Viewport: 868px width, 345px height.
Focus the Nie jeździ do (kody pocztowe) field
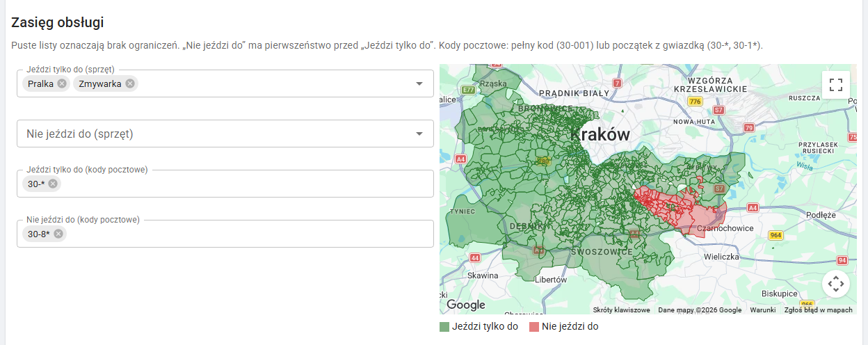tap(225, 234)
